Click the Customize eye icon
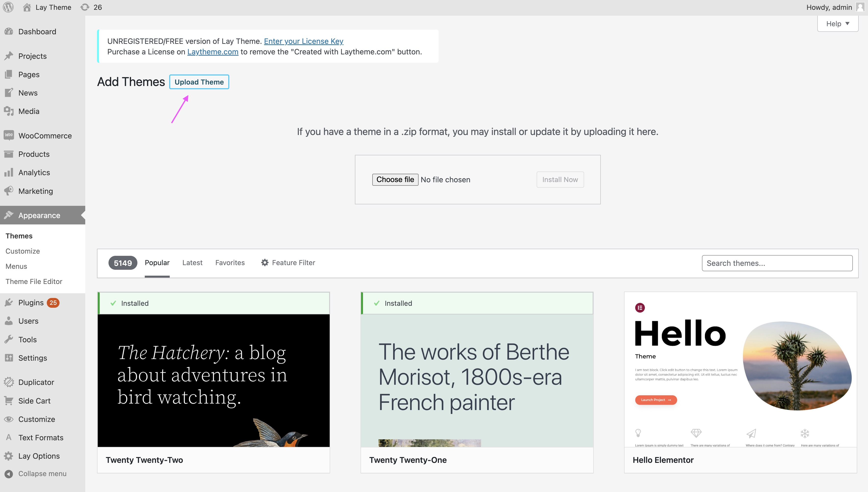 (9, 419)
